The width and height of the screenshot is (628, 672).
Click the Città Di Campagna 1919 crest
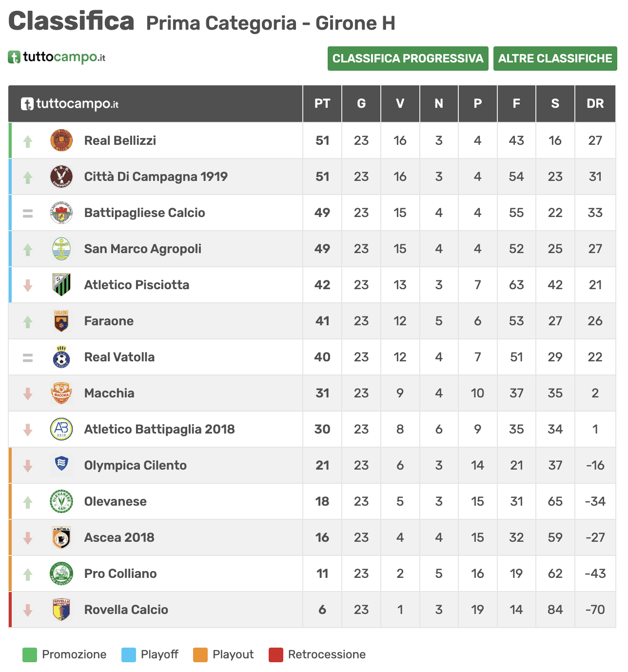point(61,177)
